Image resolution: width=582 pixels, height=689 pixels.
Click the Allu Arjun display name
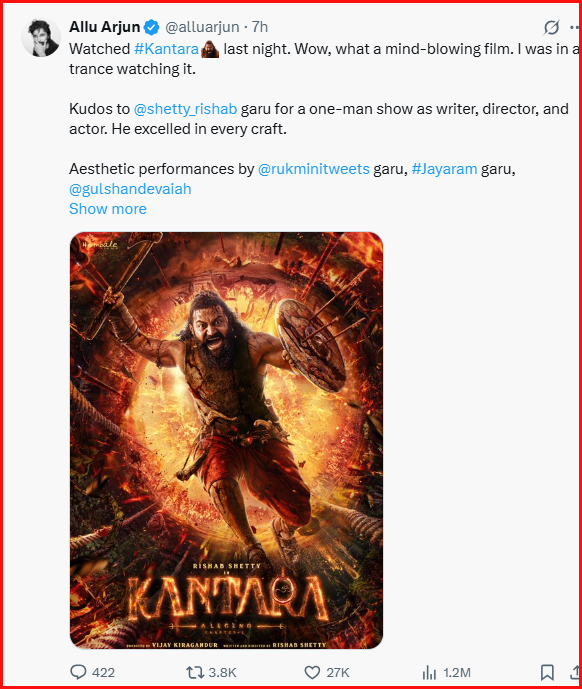tap(105, 27)
